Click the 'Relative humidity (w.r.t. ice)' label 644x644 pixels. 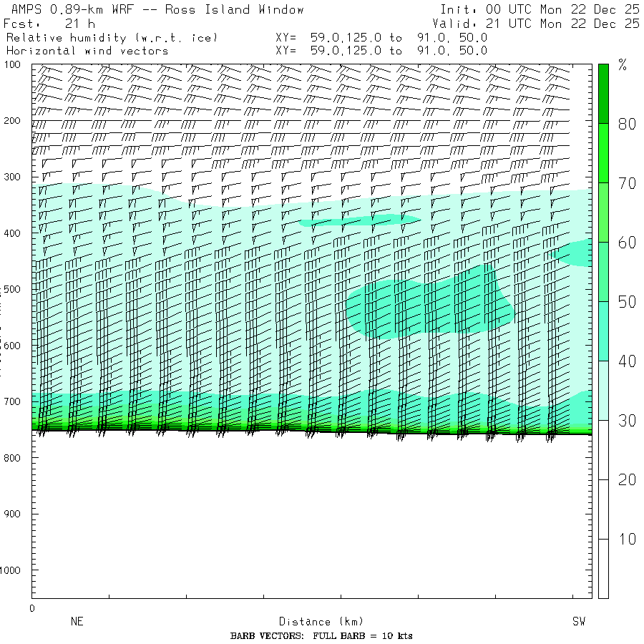pyautogui.click(x=112, y=38)
